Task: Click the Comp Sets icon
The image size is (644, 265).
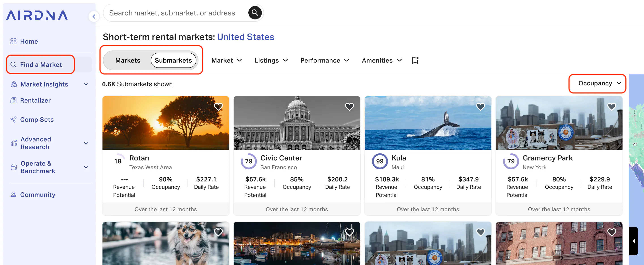Action: tap(13, 120)
